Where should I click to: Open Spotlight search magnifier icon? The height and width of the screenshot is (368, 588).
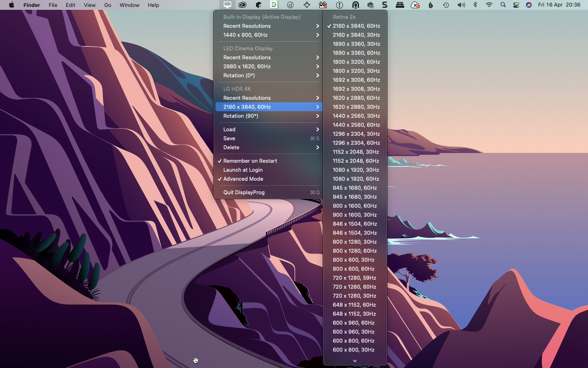coord(503,5)
